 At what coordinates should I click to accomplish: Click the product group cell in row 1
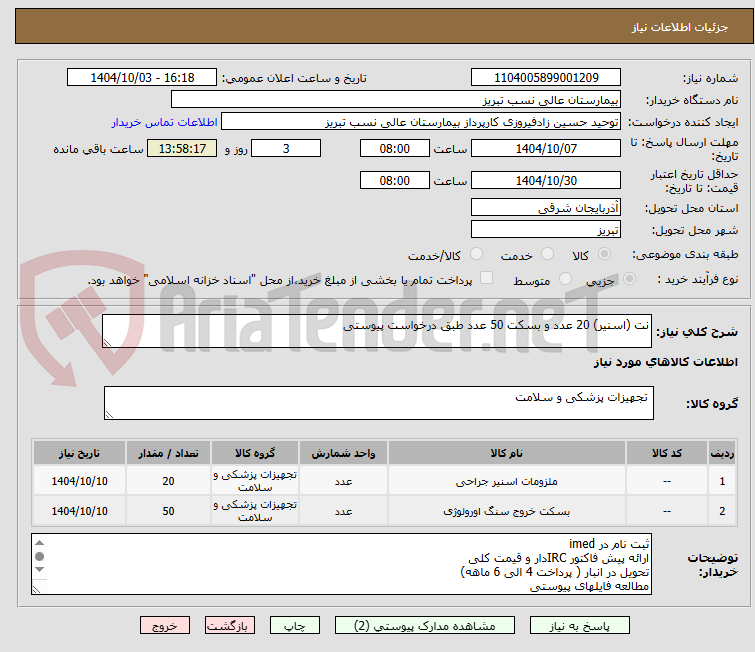coord(255,481)
